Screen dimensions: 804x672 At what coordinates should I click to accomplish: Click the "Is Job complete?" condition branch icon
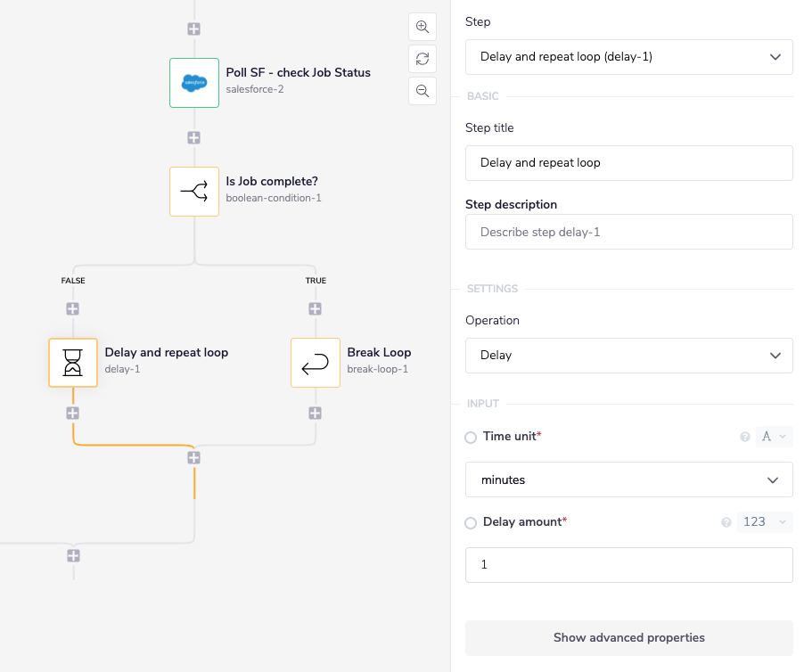pos(193,191)
